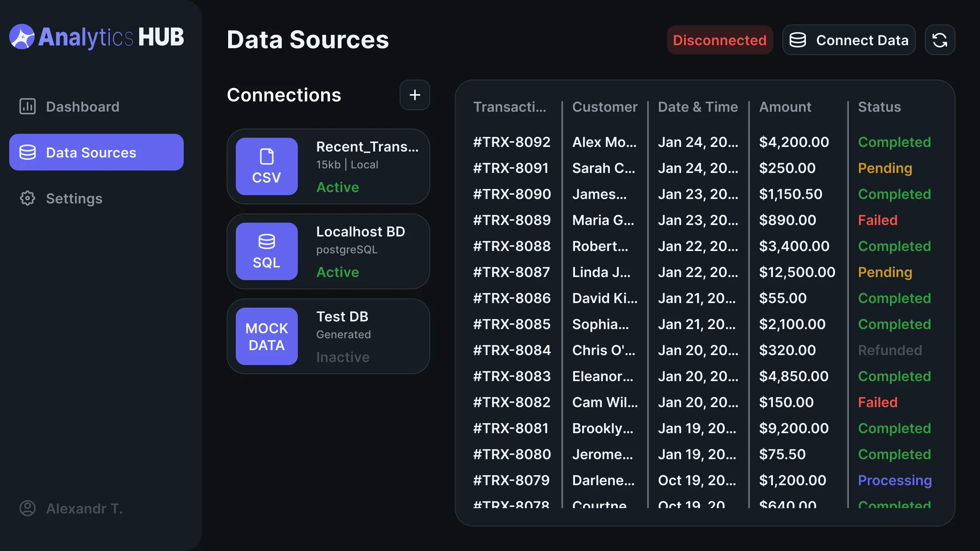Screen dimensions: 980x551
Task: Click the refresh sync icon button
Action: point(939,40)
